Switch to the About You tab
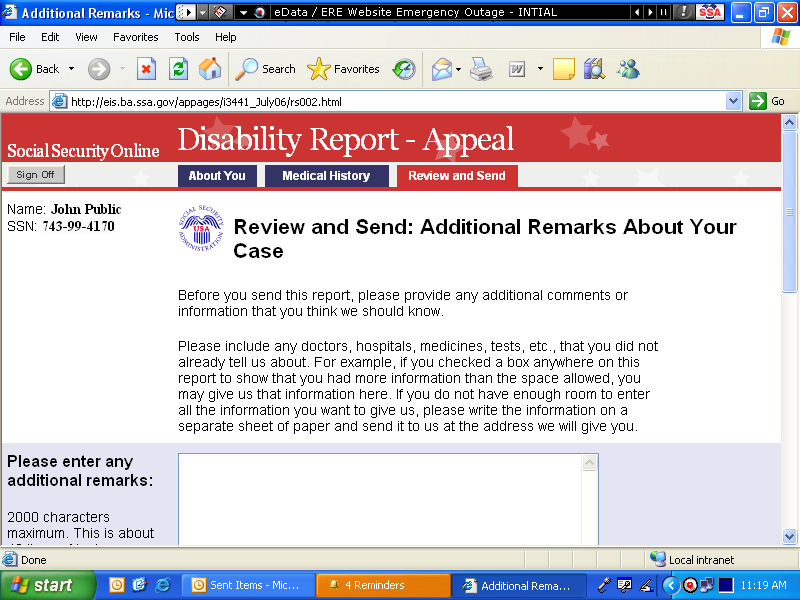Viewport: 800px width, 600px height. point(217,176)
